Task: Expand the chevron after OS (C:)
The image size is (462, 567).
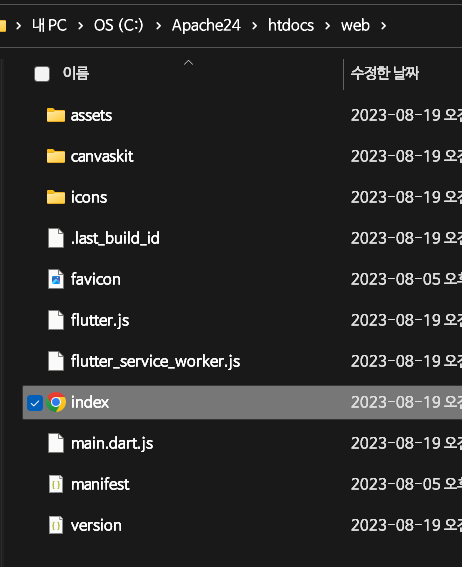Action: [158, 26]
